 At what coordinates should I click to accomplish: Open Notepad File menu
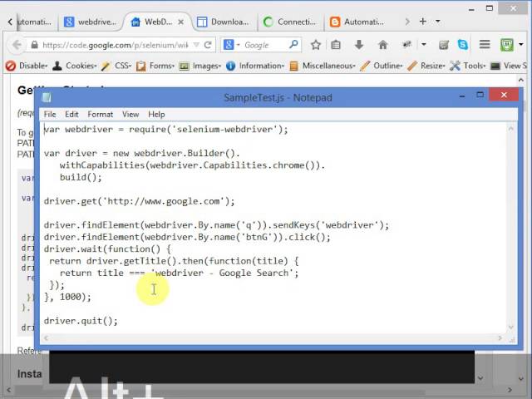click(50, 115)
